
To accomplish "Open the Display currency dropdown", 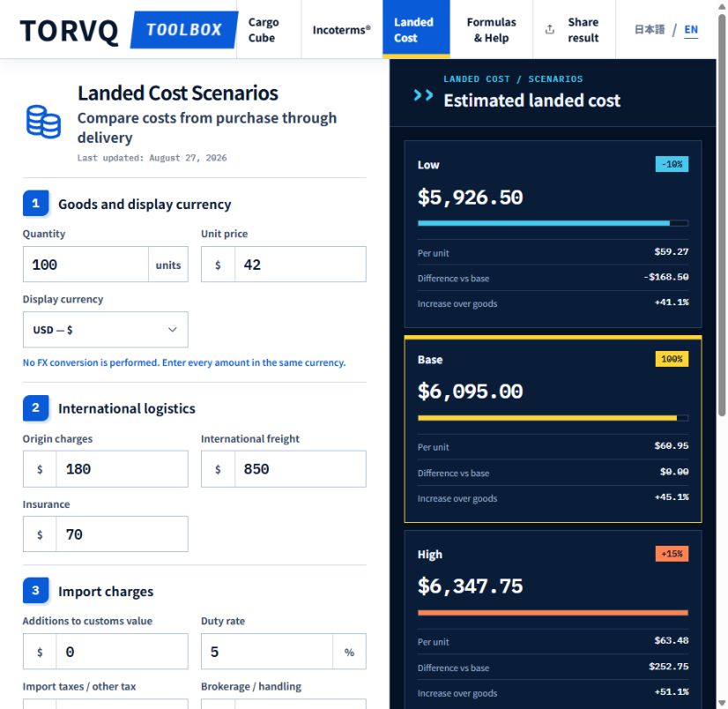I will [106, 330].
